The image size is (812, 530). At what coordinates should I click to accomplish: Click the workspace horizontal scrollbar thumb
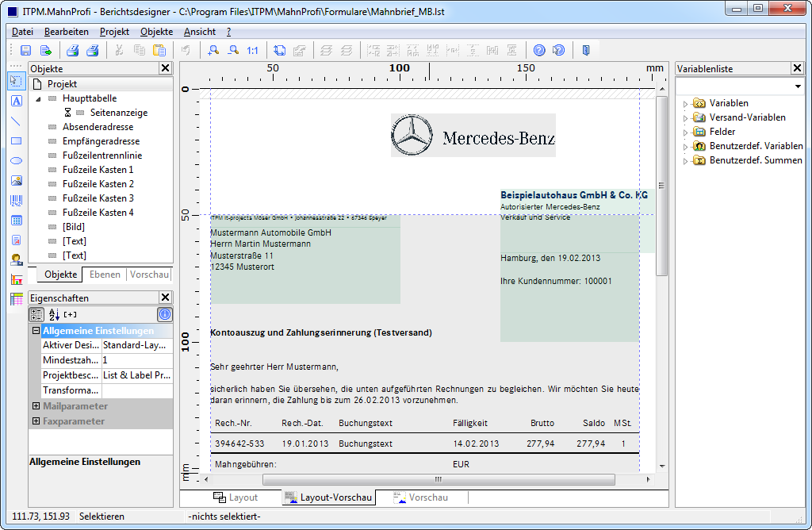click(x=439, y=480)
